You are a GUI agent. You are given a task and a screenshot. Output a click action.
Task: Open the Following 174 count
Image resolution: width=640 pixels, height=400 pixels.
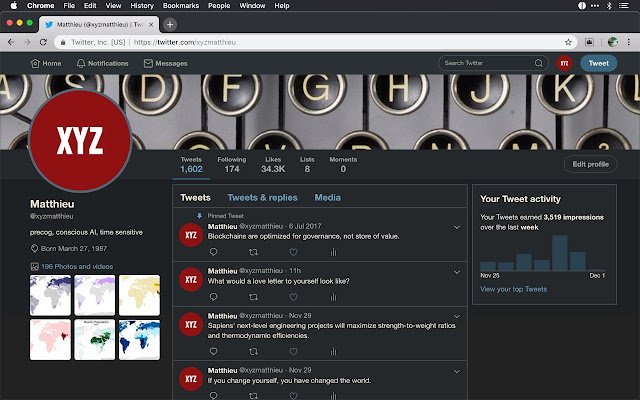[x=231, y=165]
